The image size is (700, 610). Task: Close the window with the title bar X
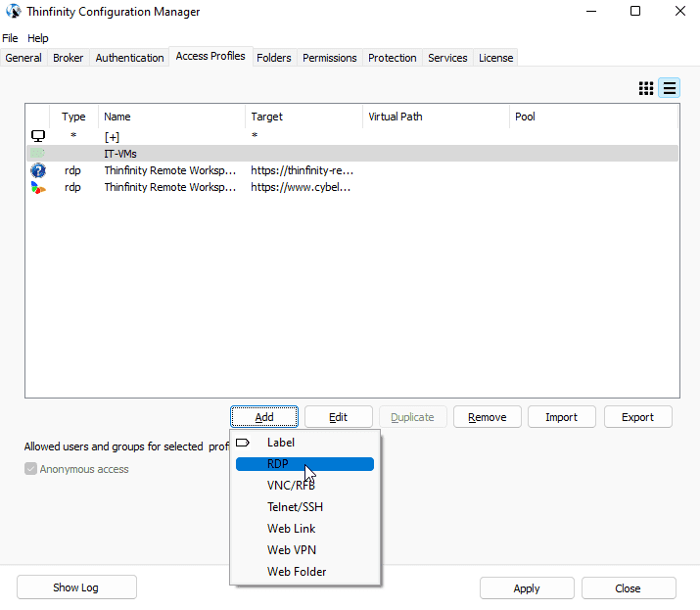click(679, 11)
